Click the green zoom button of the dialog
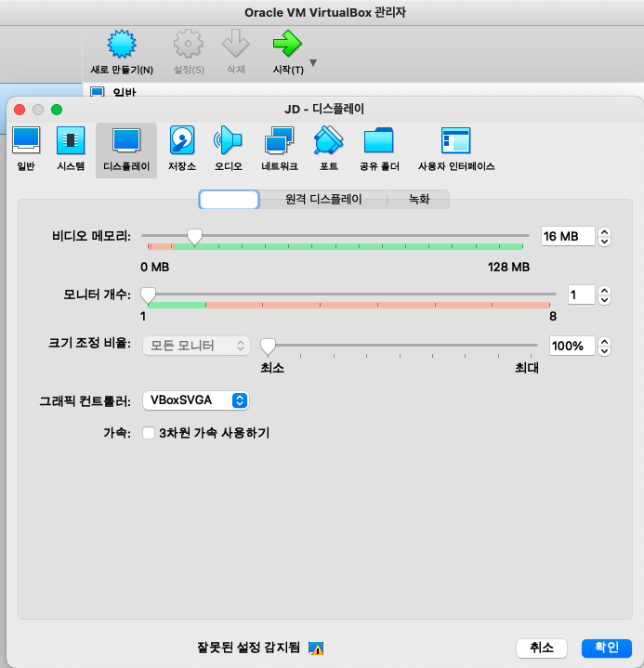 coord(57,110)
